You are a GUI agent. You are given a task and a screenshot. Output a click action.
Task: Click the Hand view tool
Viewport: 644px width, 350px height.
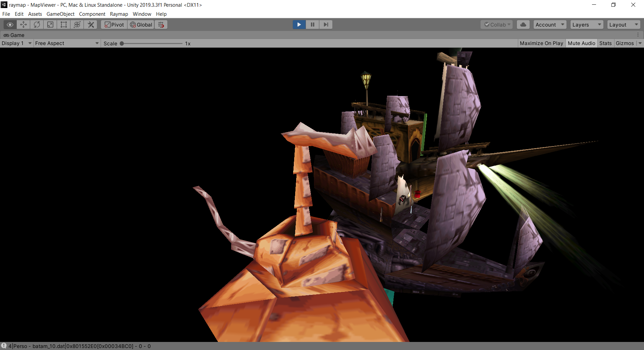click(x=10, y=25)
